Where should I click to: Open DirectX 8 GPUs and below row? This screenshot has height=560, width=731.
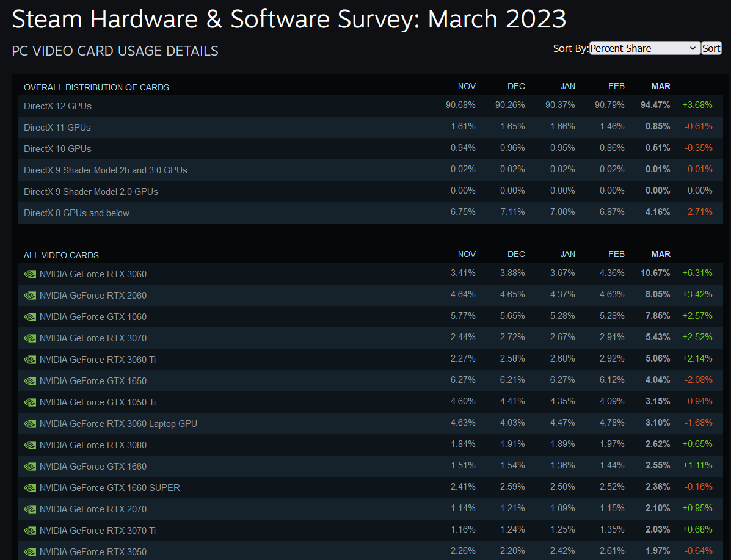tap(370, 213)
